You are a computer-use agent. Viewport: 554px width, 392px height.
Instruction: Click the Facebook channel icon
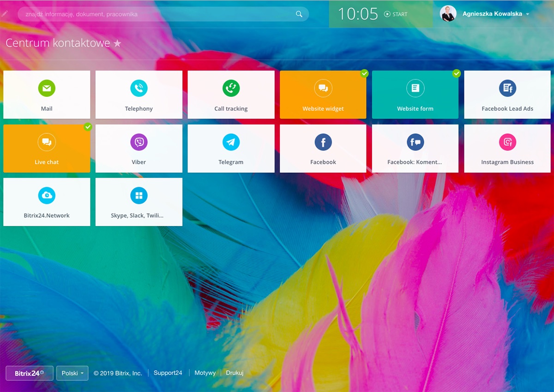323,142
